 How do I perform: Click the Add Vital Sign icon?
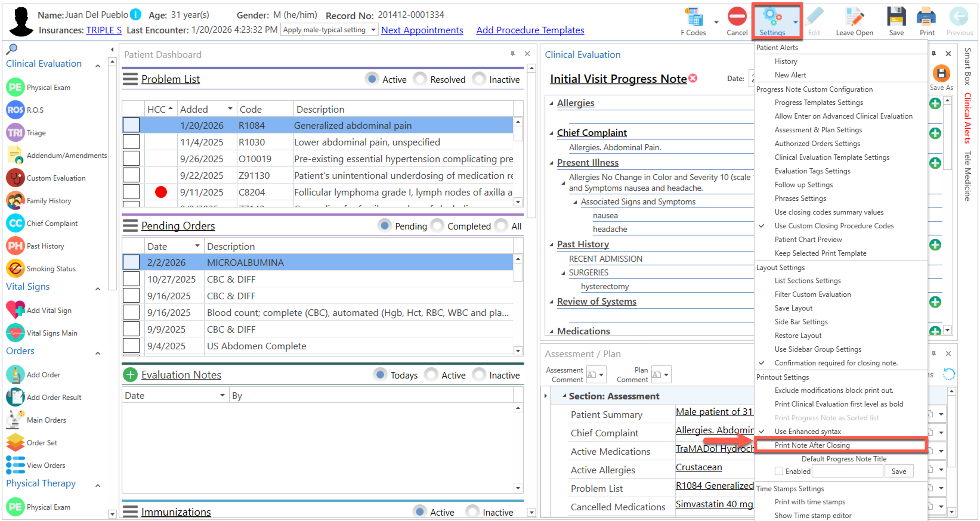pyautogui.click(x=15, y=310)
